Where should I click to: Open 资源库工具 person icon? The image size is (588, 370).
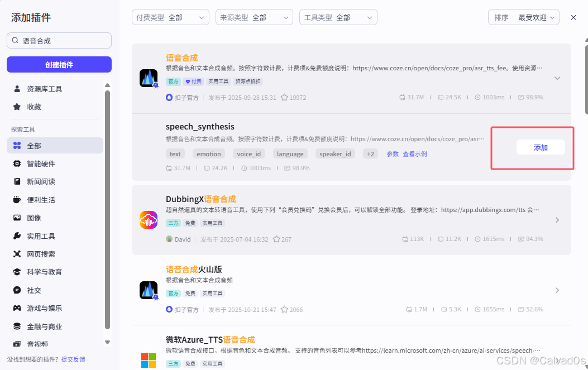click(17, 89)
